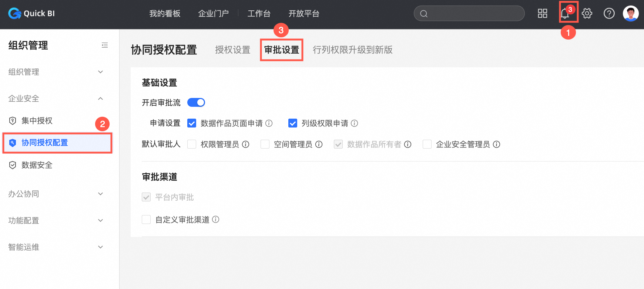Click the 默认审批人 label

coord(161,144)
